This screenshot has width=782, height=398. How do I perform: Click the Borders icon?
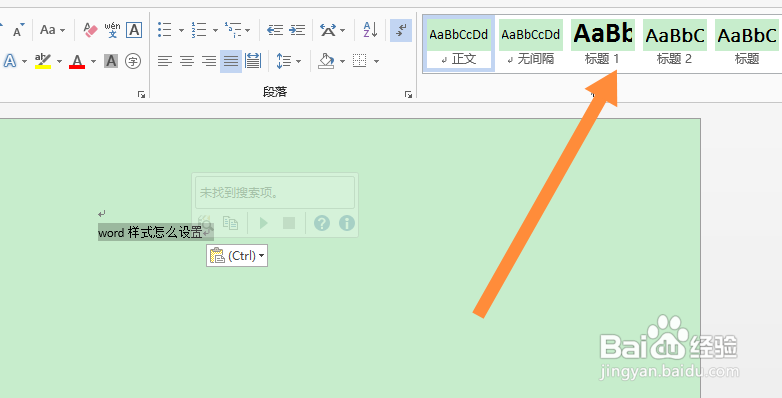pyautogui.click(x=360, y=61)
